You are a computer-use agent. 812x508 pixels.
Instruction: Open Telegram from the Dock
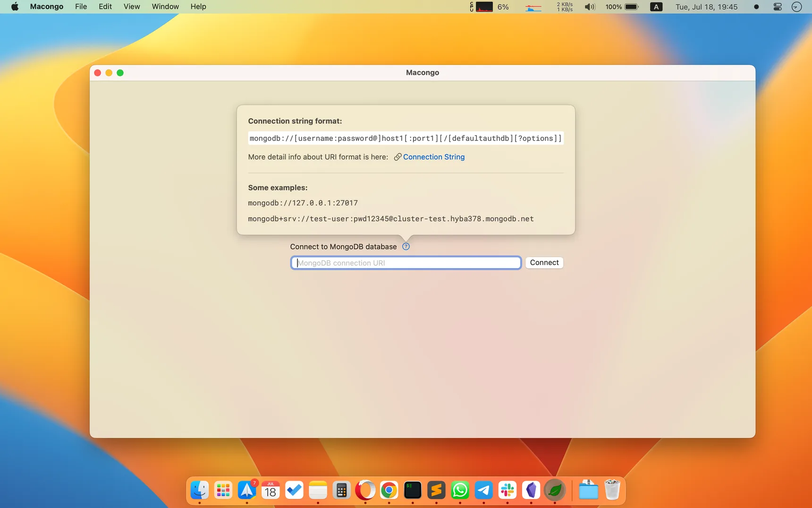pyautogui.click(x=483, y=491)
